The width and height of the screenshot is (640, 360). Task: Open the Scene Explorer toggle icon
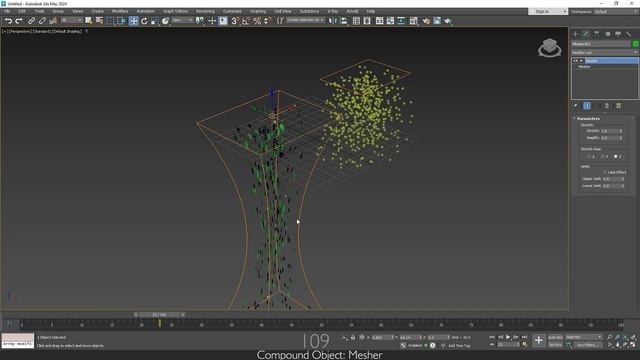[356, 20]
